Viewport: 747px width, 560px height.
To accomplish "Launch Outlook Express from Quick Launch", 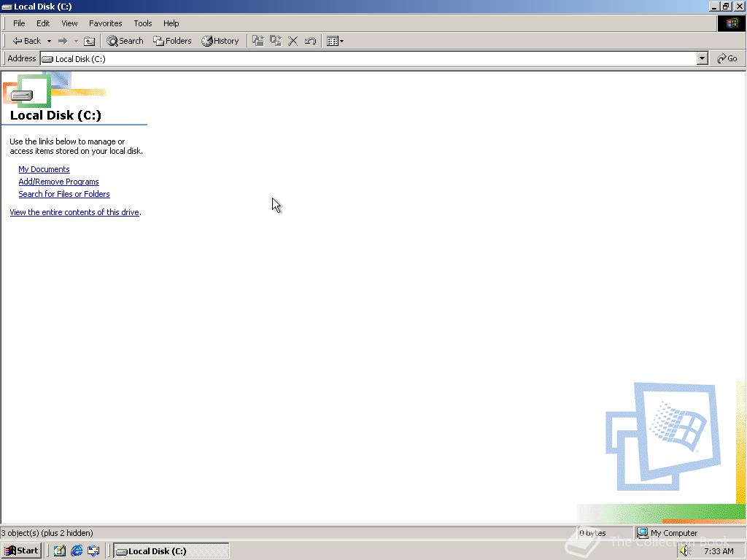I will point(93,551).
